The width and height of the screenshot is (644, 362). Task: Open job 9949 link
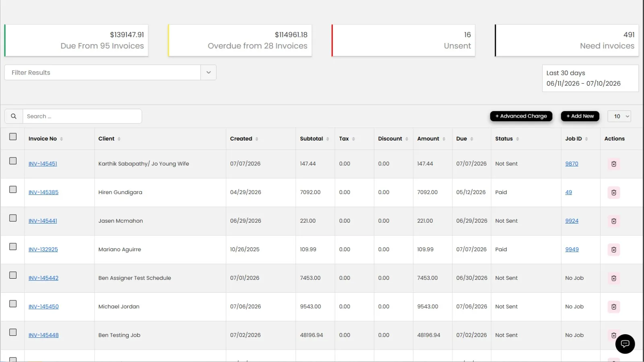click(x=572, y=250)
